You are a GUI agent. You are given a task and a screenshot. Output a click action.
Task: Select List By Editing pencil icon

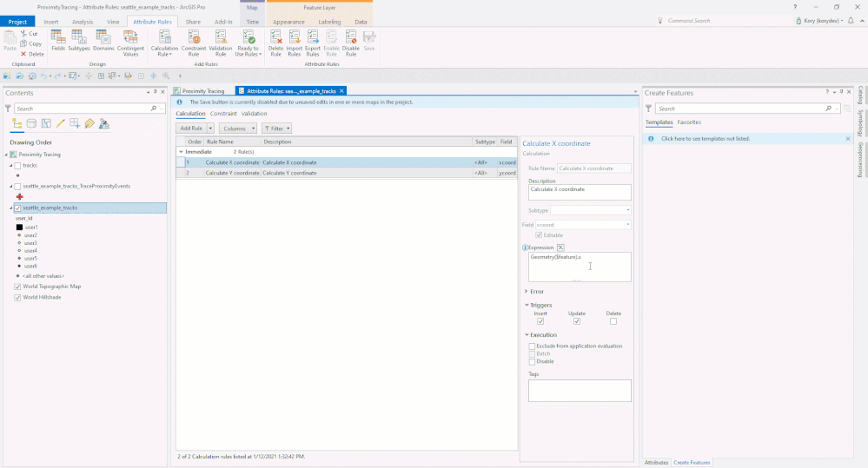coord(60,124)
